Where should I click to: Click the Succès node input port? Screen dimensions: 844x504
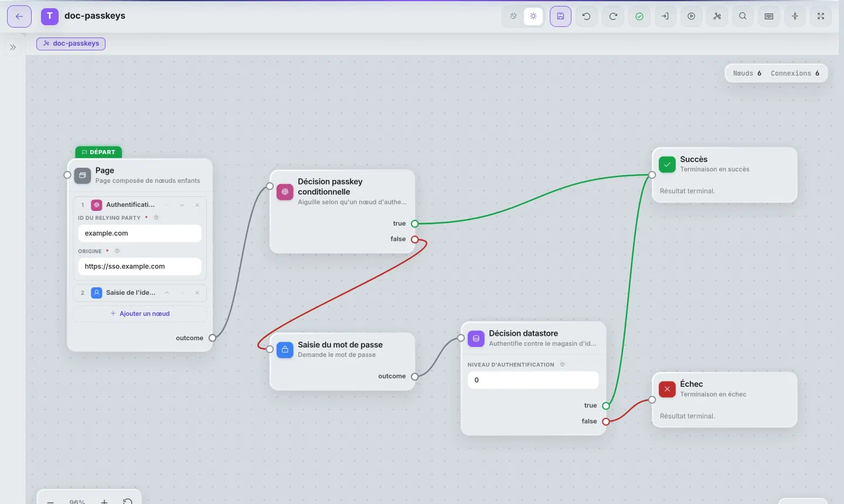tap(652, 175)
